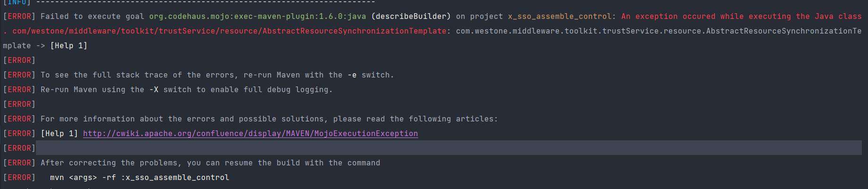Viewport: 868px width, 189px height.
Task: Click the [ERROR] tag before 'Failed to execute goal'
Action: coord(19,17)
